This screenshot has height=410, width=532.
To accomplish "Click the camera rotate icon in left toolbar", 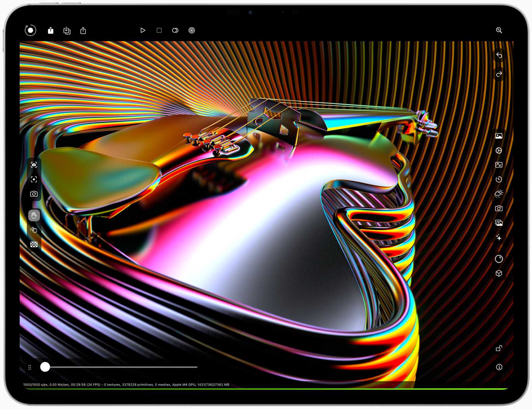I will [34, 194].
